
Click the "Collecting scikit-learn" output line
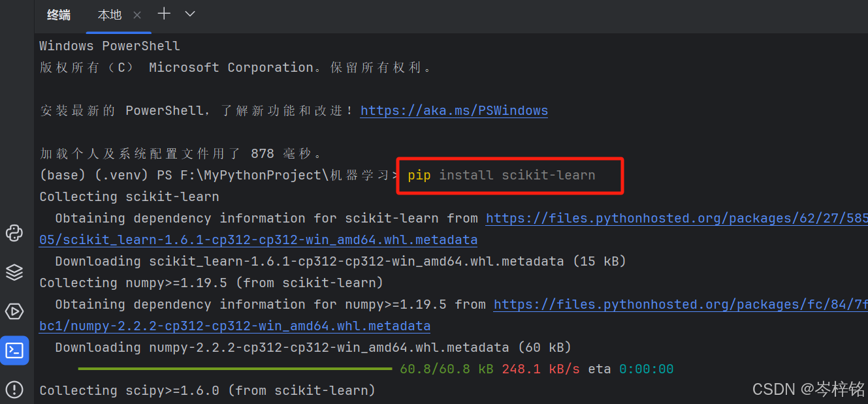click(x=129, y=196)
